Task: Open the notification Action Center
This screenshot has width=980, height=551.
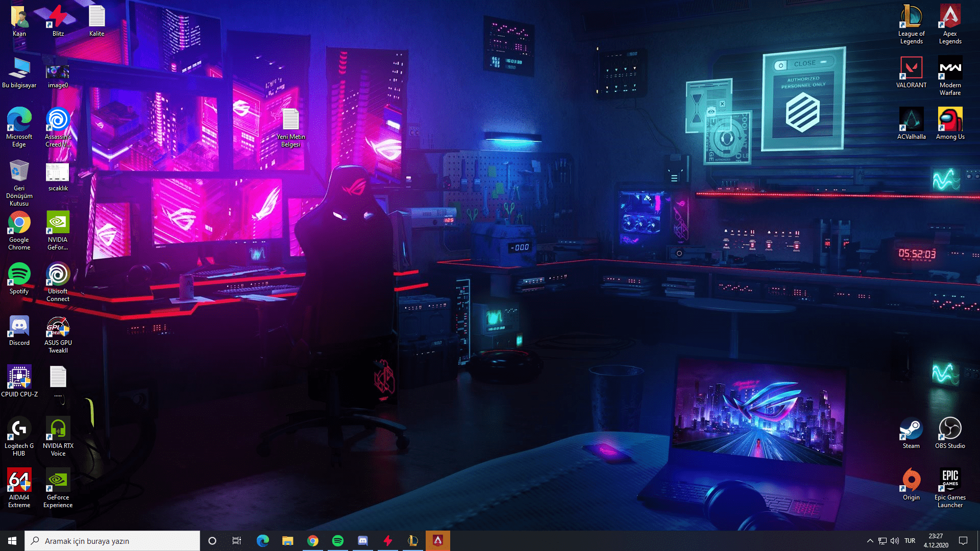Action: pos(963,541)
